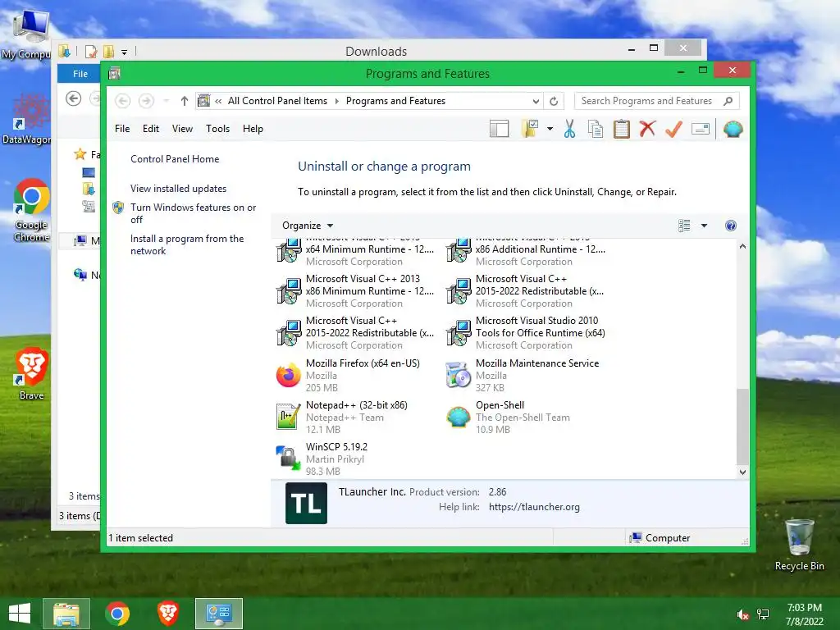The image size is (840, 630).
Task: Click the scroll down arrow of program list
Action: (x=742, y=472)
